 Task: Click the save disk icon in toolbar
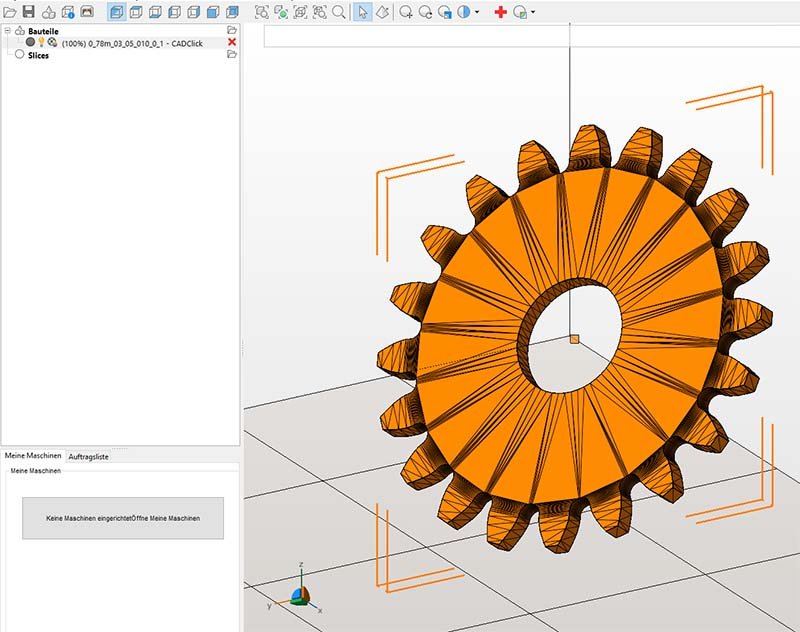point(28,12)
